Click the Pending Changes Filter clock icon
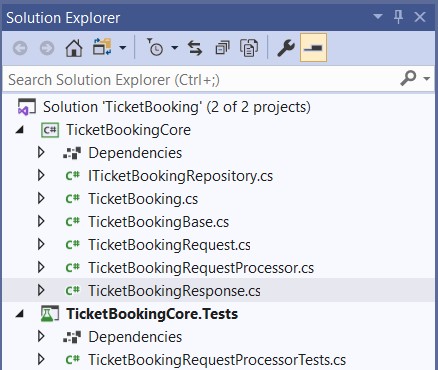 click(x=155, y=47)
